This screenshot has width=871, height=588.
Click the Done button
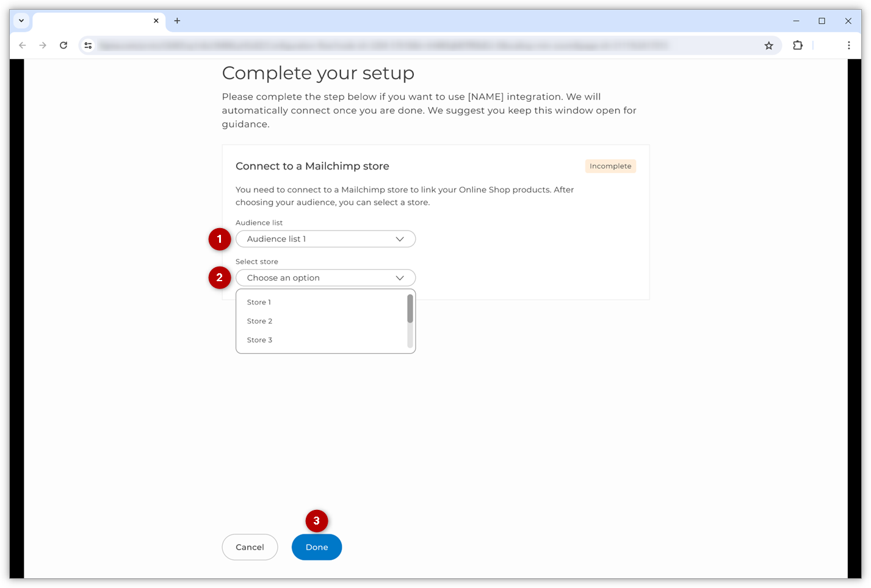316,547
